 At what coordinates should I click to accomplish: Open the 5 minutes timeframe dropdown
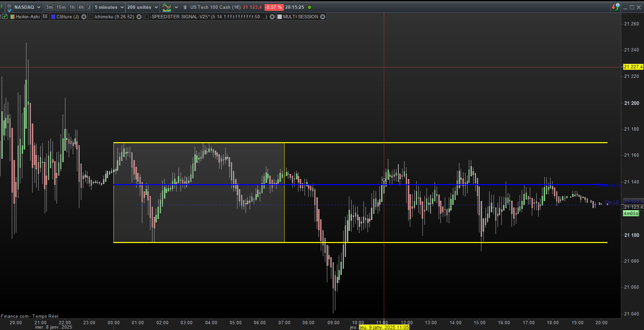click(x=109, y=7)
